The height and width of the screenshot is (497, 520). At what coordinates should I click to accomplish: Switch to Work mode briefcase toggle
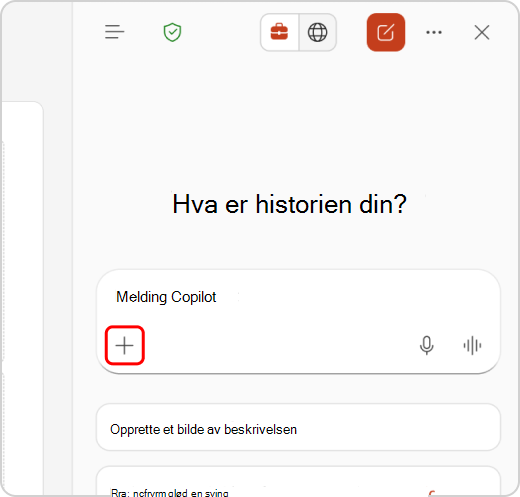279,32
